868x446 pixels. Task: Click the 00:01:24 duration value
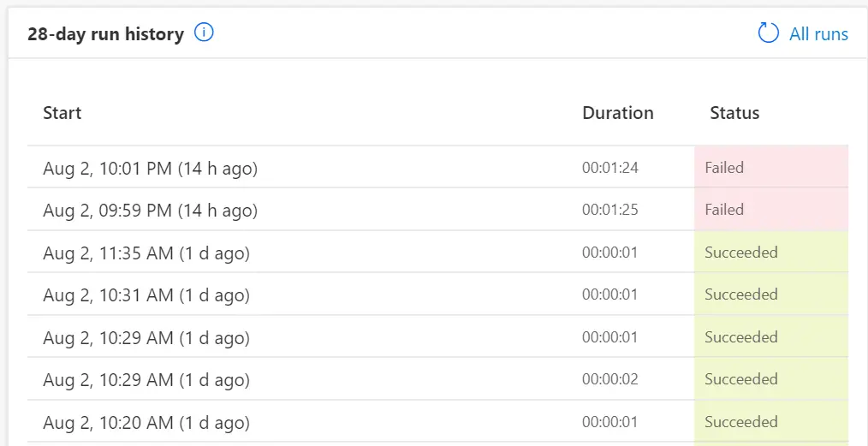610,168
